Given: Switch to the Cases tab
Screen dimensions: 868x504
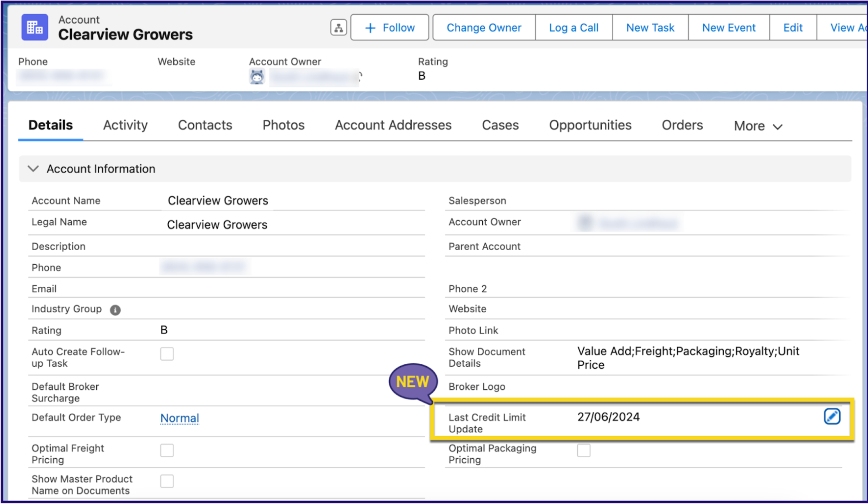Looking at the screenshot, I should point(500,125).
